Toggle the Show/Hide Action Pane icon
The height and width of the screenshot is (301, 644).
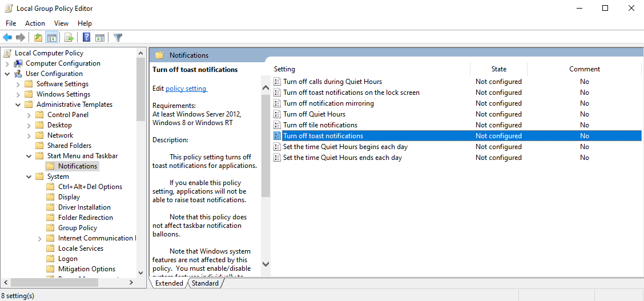(x=99, y=38)
